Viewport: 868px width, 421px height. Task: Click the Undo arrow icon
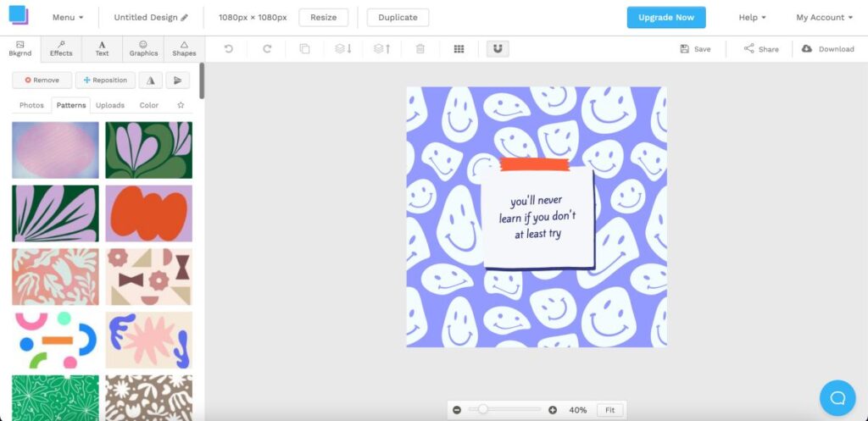pyautogui.click(x=228, y=48)
